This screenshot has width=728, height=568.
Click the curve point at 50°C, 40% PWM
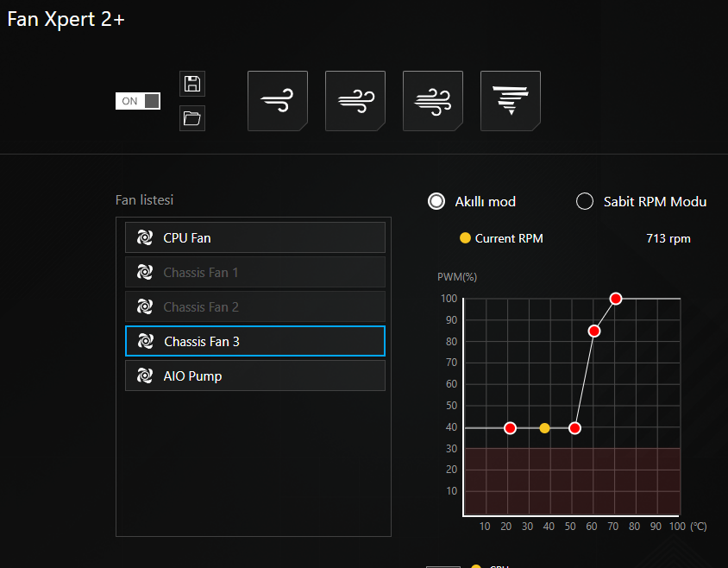(x=574, y=428)
